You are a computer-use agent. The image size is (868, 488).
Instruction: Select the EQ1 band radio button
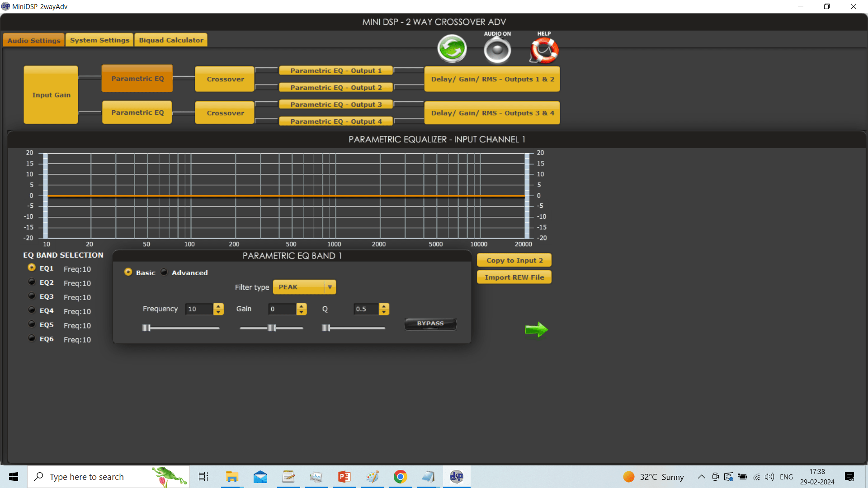point(32,267)
